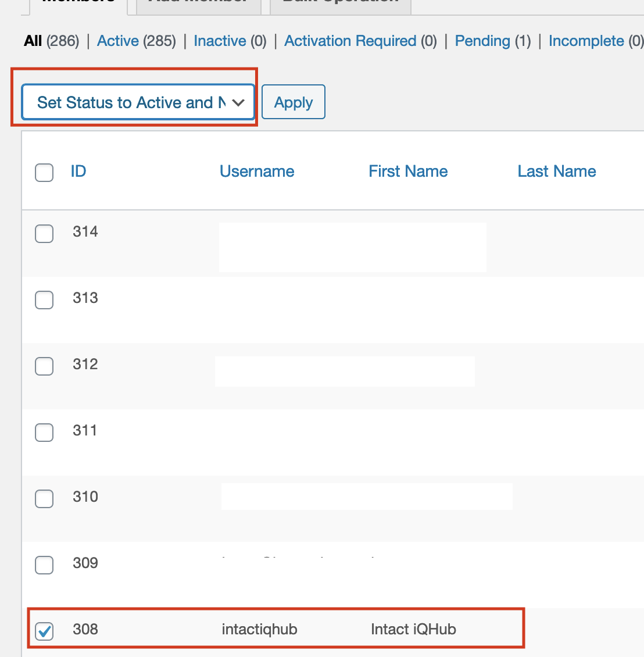This screenshot has width=644, height=657.
Task: Enable the checkbox for member 312
Action: pos(44,366)
